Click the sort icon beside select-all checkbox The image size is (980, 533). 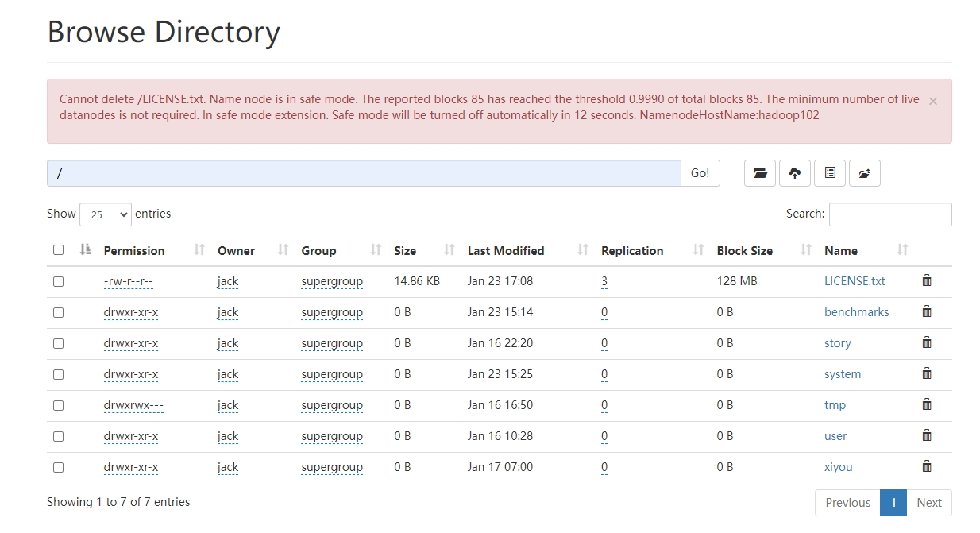point(86,249)
